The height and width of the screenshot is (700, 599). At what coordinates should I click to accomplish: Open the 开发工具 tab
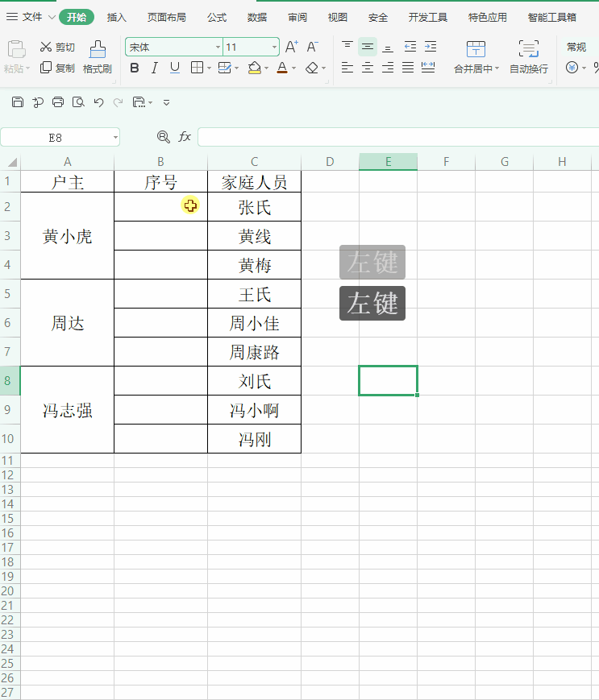click(x=427, y=17)
